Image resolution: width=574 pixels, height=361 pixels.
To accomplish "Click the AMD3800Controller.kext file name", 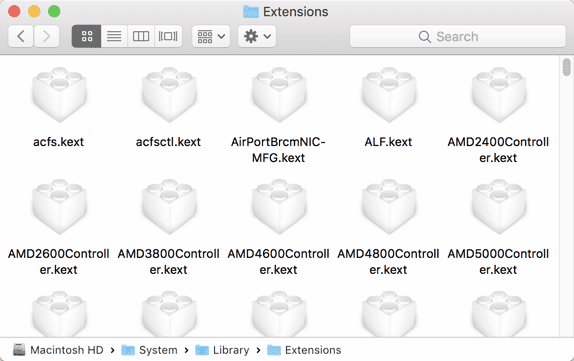I will coord(168,262).
